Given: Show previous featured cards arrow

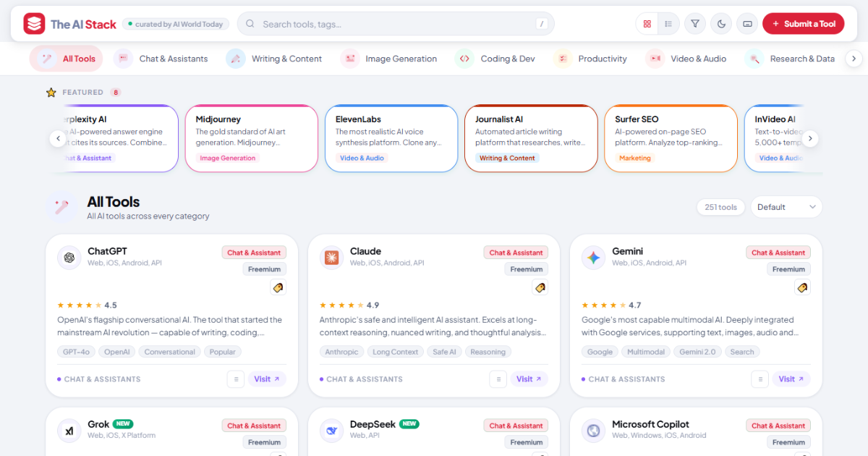Looking at the screenshot, I should (x=58, y=138).
